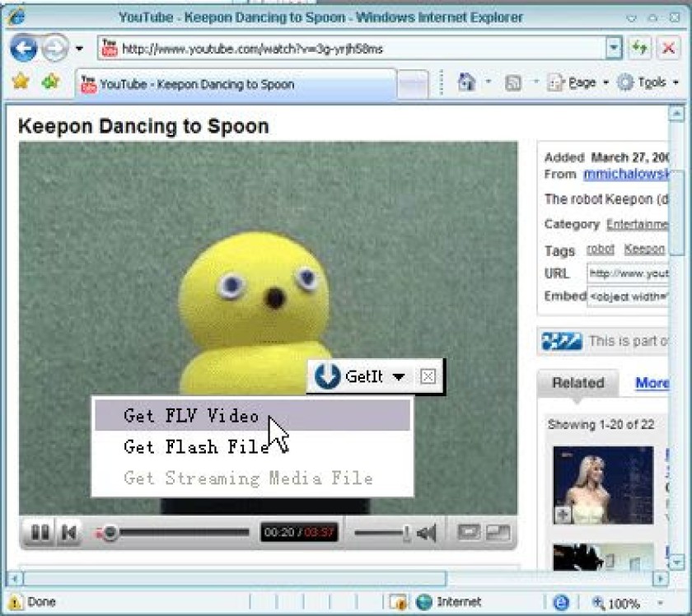Select the Embed code text field

tap(628, 296)
